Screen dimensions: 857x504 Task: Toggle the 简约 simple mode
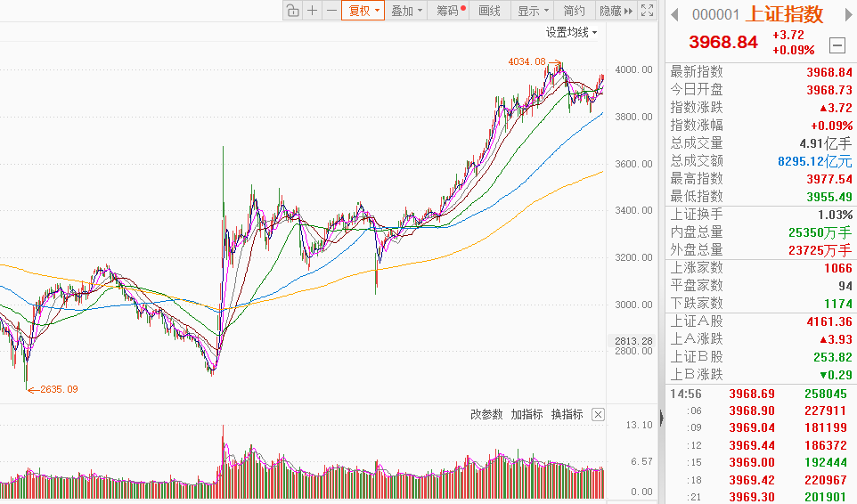click(x=575, y=11)
